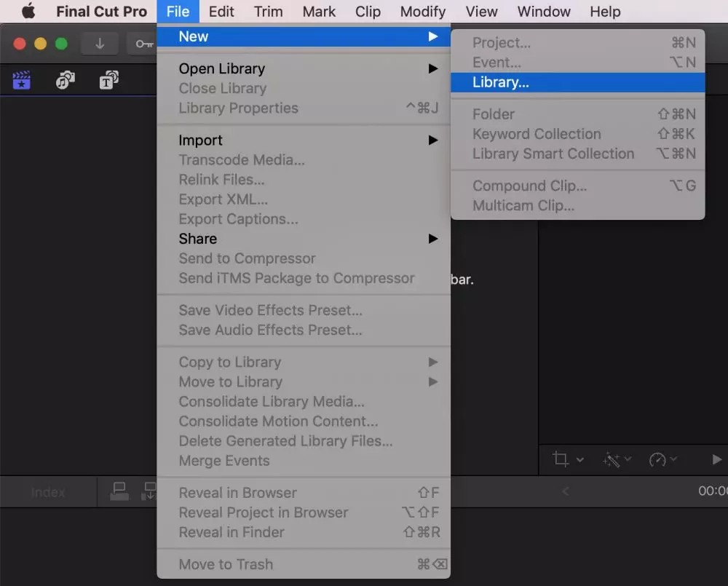Click Relink Files... menu item
The width and height of the screenshot is (728, 586).
pos(304,180)
